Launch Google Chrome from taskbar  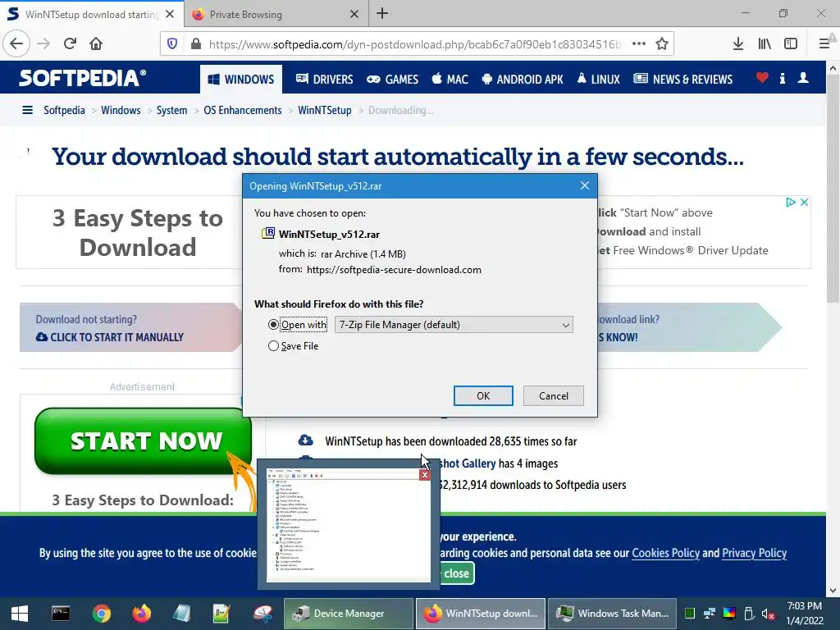tap(101, 614)
